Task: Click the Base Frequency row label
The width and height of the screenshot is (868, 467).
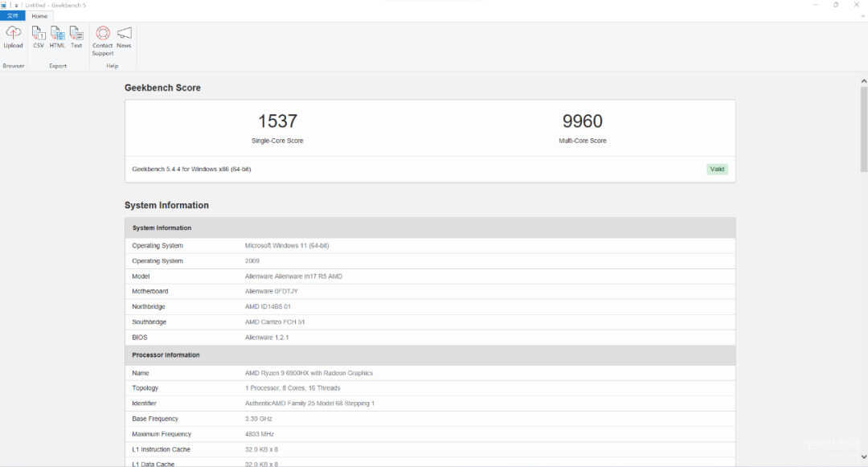Action: [x=155, y=419]
